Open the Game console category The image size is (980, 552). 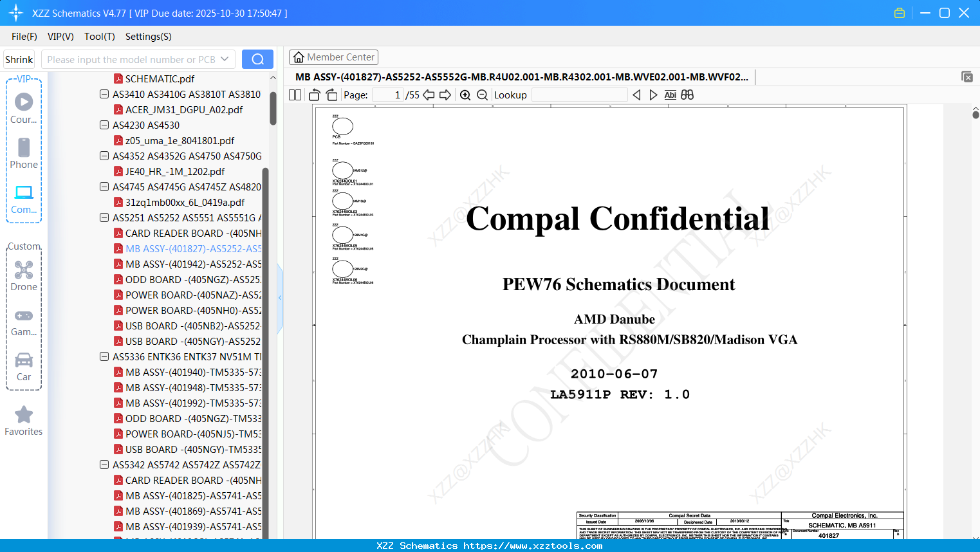[x=24, y=322]
